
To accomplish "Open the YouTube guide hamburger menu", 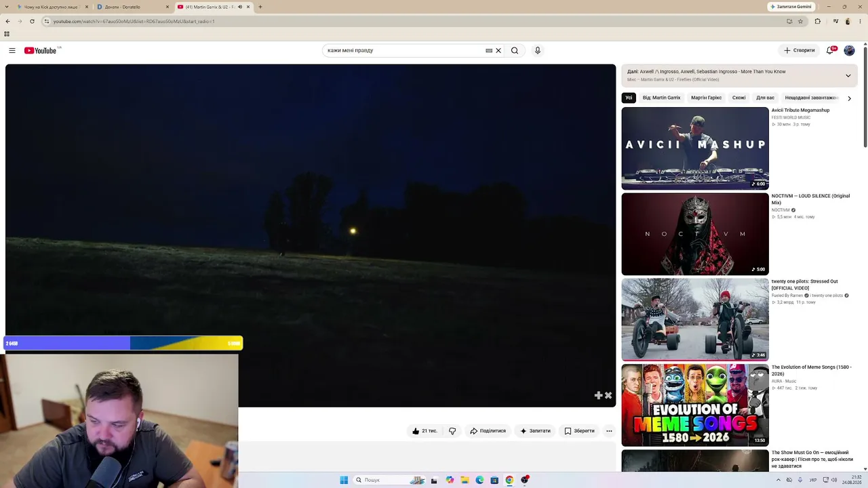I will click(12, 50).
